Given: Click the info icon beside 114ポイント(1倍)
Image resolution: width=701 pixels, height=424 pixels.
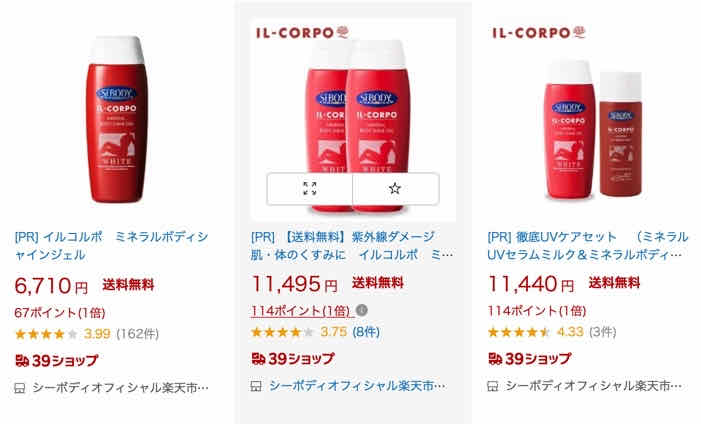Looking at the screenshot, I should [362, 310].
